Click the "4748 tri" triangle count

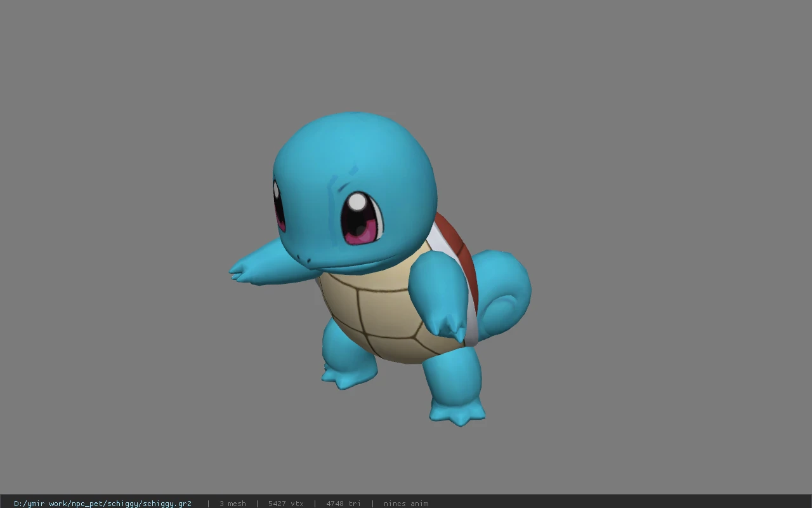[343, 504]
